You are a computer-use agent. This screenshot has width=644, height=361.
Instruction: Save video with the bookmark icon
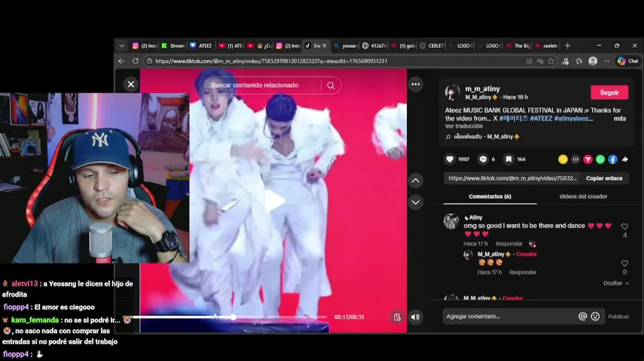[x=509, y=159]
